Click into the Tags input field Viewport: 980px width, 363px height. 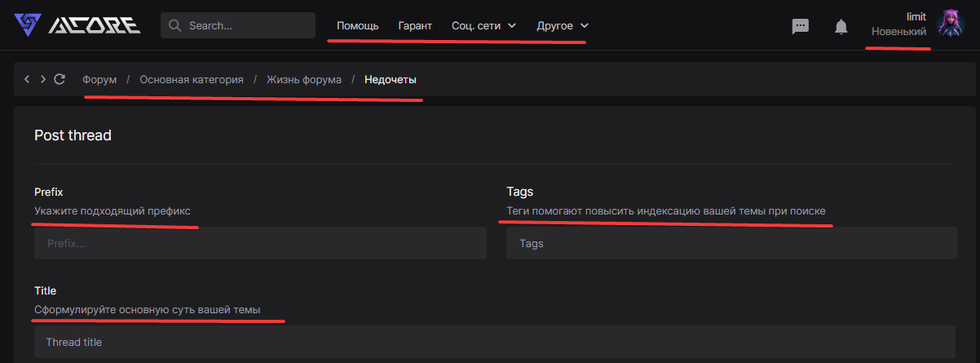731,243
